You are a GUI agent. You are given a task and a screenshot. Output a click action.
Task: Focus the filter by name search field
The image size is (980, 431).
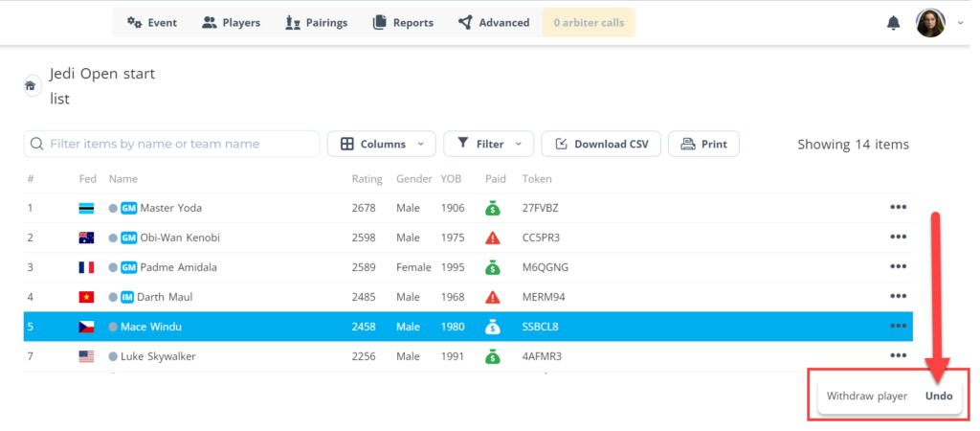tap(172, 144)
